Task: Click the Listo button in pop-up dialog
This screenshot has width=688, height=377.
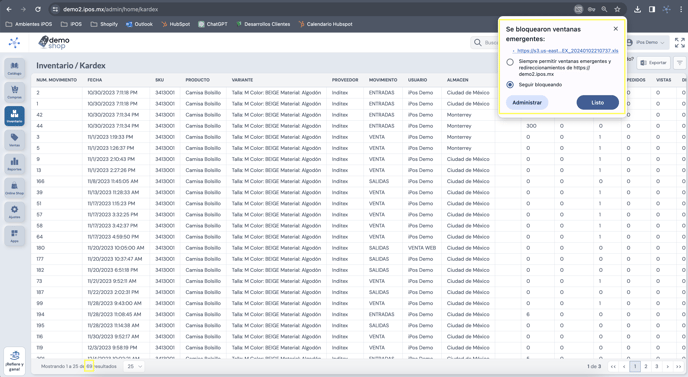Action: (x=598, y=102)
